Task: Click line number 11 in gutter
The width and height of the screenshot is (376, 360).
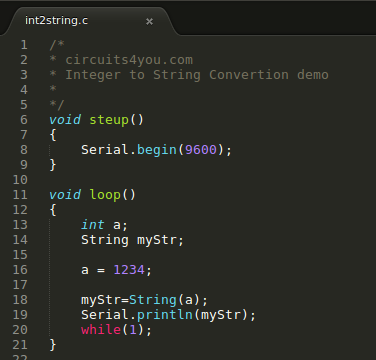Action: 20,195
